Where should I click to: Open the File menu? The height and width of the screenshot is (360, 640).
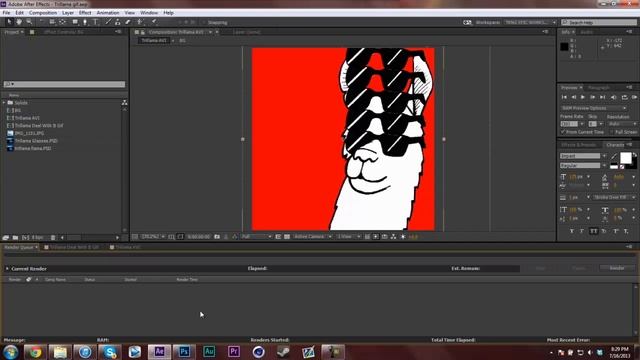pyautogui.click(x=6, y=13)
